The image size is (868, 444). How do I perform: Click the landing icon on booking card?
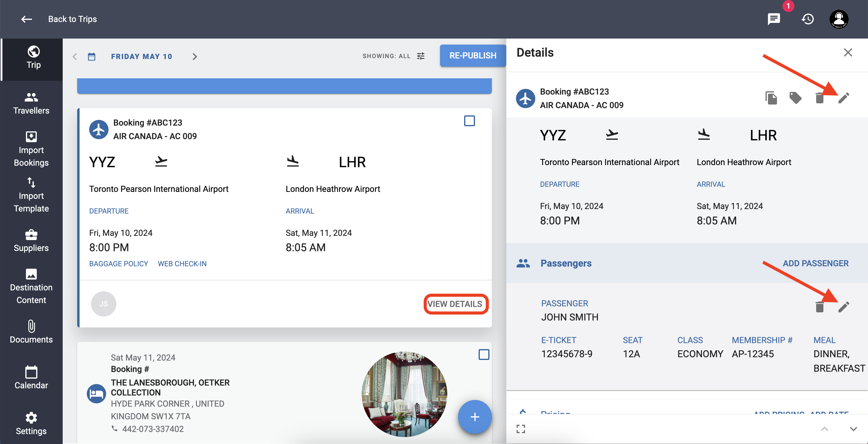[292, 162]
